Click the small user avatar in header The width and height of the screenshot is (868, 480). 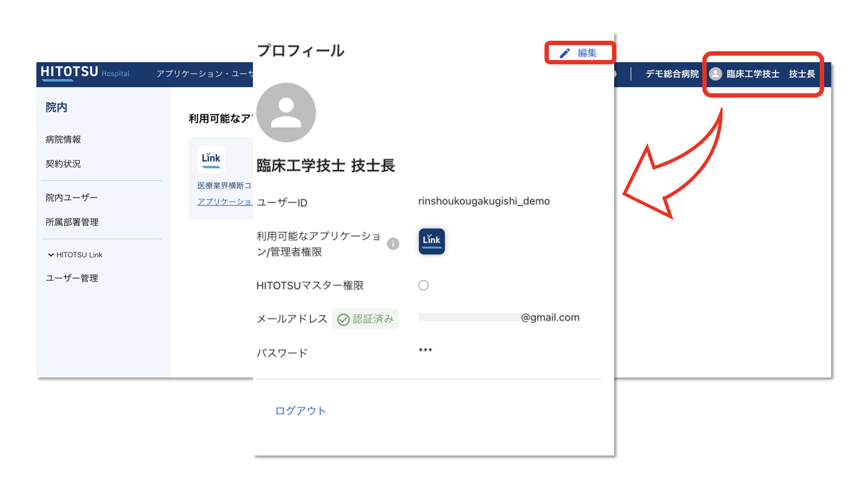coord(715,74)
